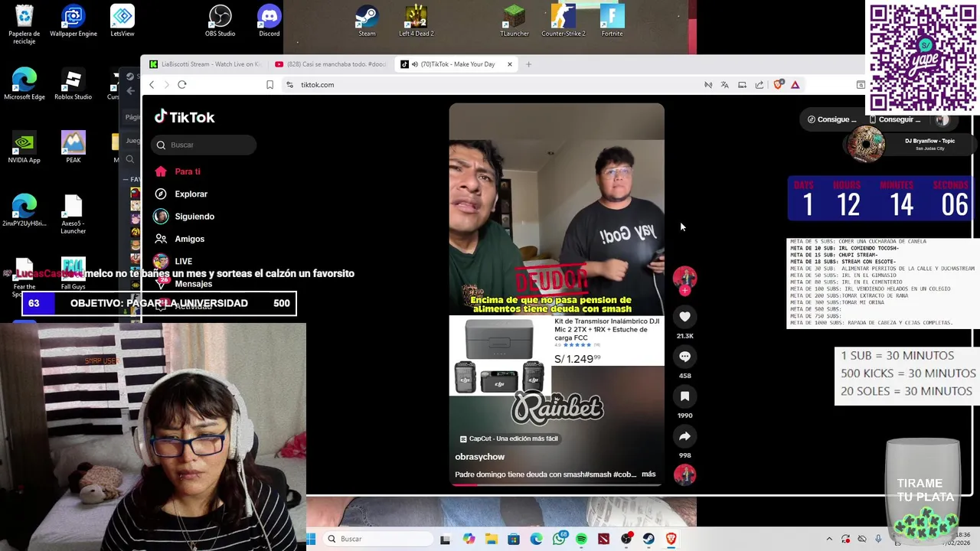Click the TikTok 'Buscar' search field
The width and height of the screenshot is (980, 551).
(x=204, y=145)
